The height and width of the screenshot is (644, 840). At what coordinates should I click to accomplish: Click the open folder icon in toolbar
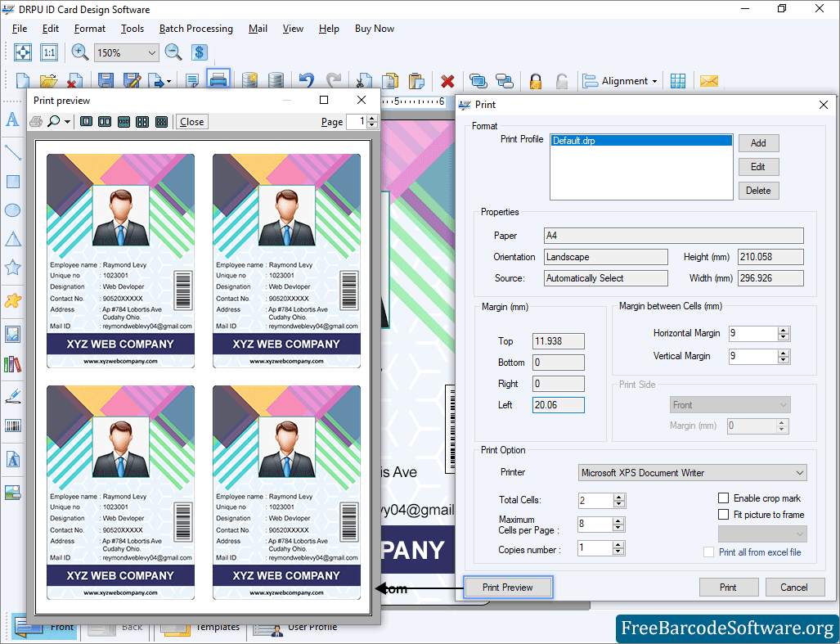(48, 81)
